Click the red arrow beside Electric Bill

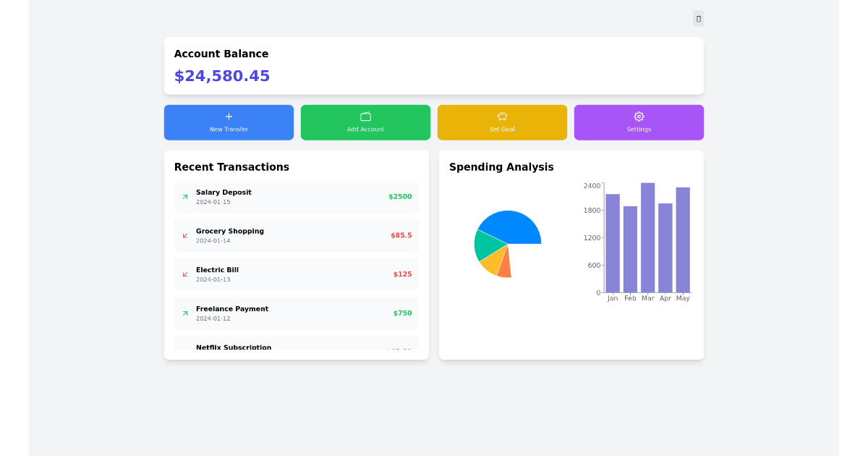(x=185, y=274)
